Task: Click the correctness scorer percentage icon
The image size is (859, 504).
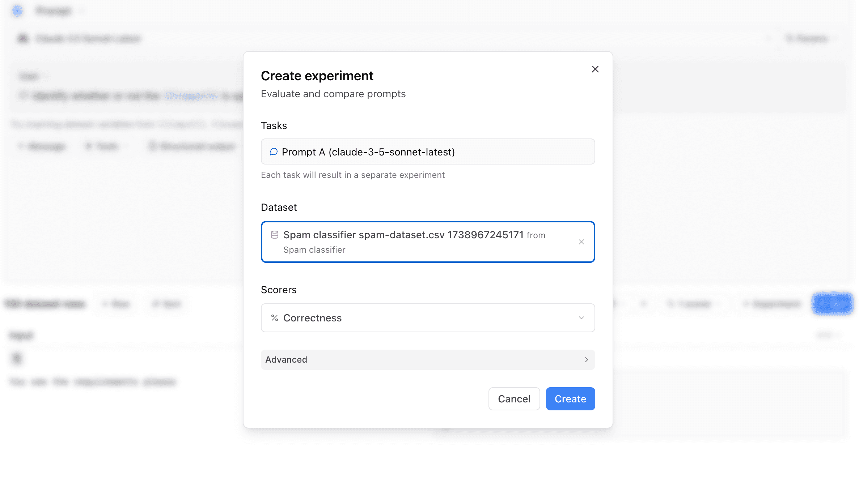Action: (x=275, y=317)
